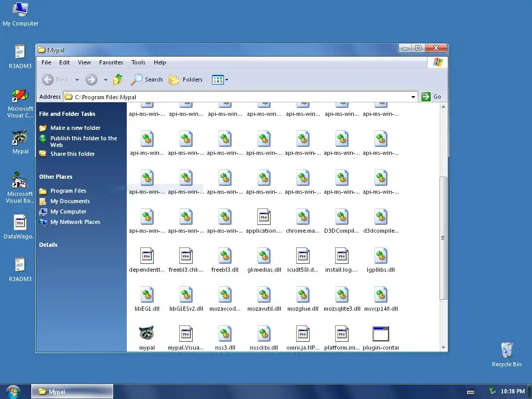The width and height of the screenshot is (532, 399).
Task: Open the Views dropdown button
Action: coord(220,80)
